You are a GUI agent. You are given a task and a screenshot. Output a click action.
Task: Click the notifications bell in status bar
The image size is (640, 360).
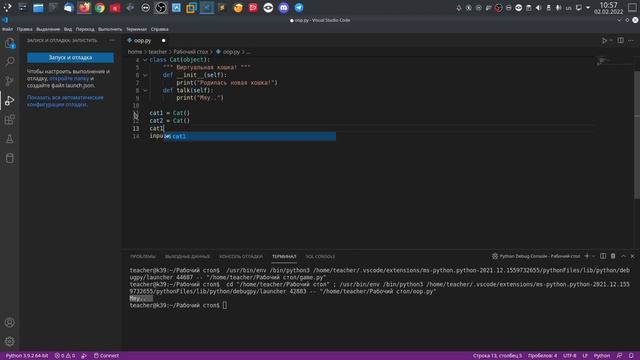[631, 356]
